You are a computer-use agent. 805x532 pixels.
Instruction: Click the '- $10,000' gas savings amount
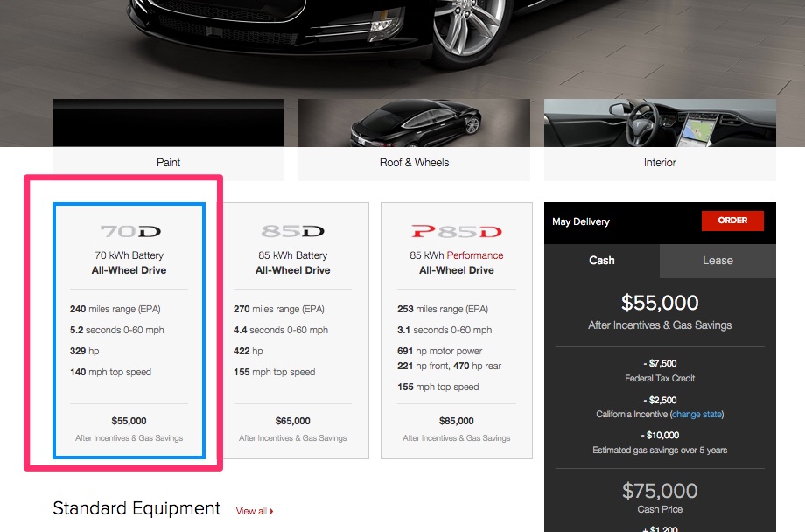660,436
